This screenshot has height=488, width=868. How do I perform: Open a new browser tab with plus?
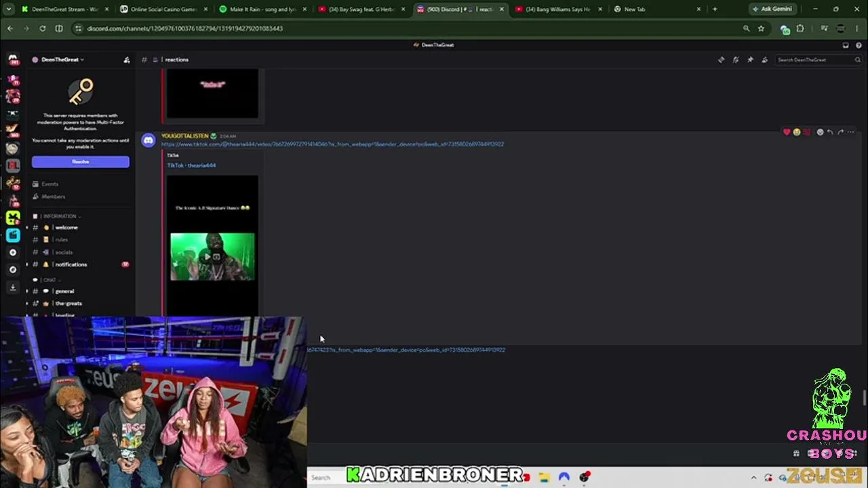(x=715, y=9)
